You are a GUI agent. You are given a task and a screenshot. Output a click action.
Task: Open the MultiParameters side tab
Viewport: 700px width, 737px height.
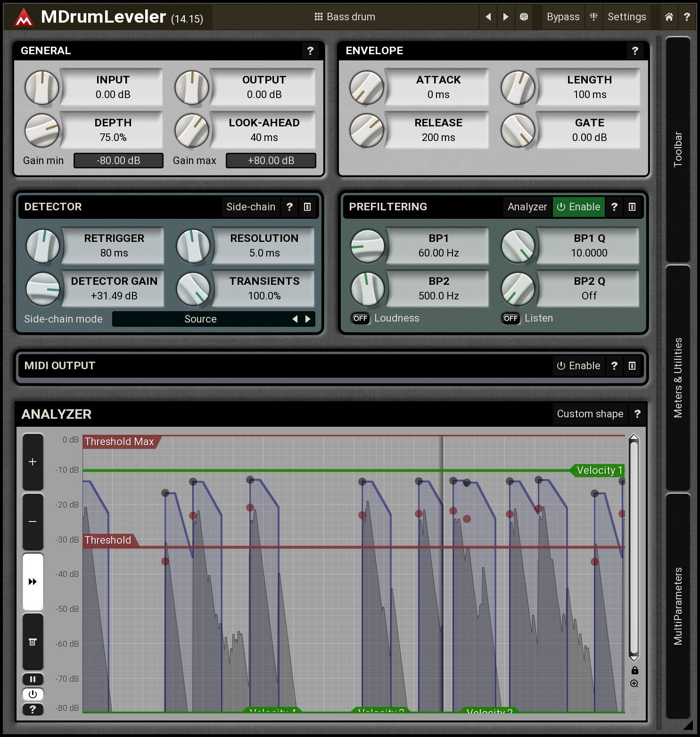coord(678,605)
